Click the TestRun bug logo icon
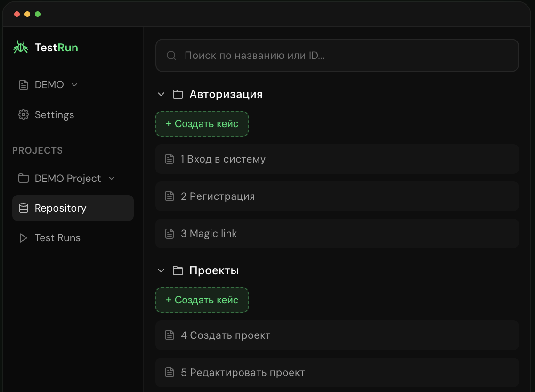 (x=21, y=47)
